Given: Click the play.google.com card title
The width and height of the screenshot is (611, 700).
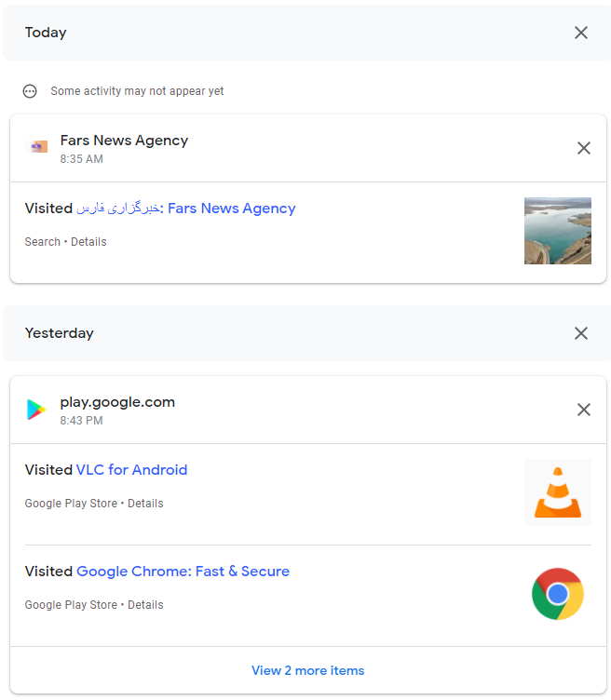Looking at the screenshot, I should pos(117,402).
